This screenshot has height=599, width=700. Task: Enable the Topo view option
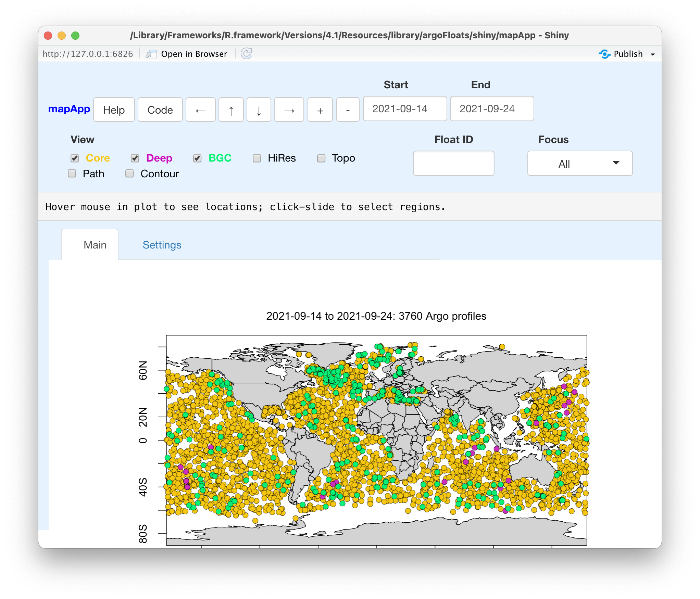click(321, 158)
